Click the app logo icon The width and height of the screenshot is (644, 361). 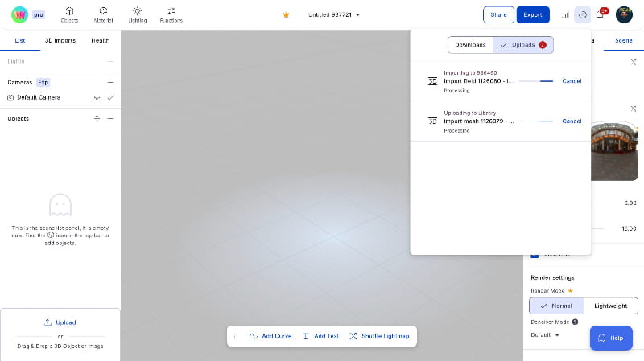tap(19, 14)
